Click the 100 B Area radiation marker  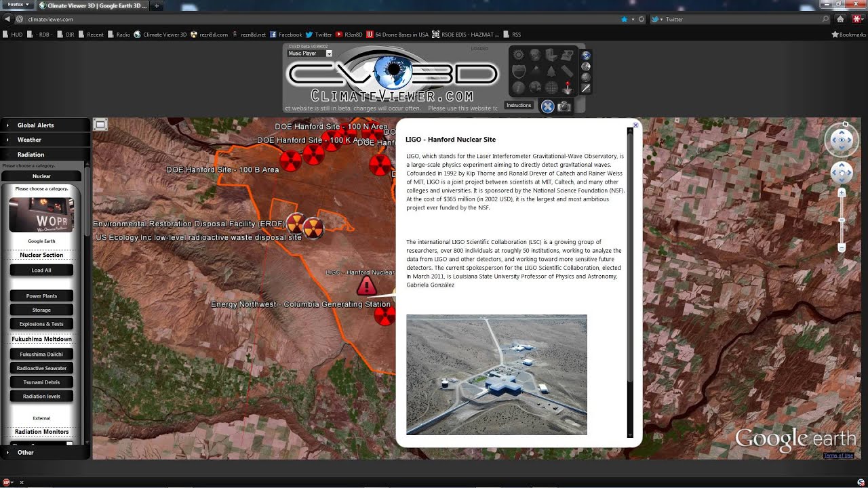point(290,161)
